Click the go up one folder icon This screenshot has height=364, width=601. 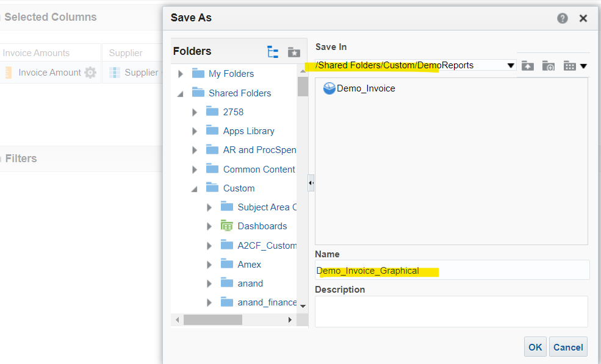(x=527, y=66)
